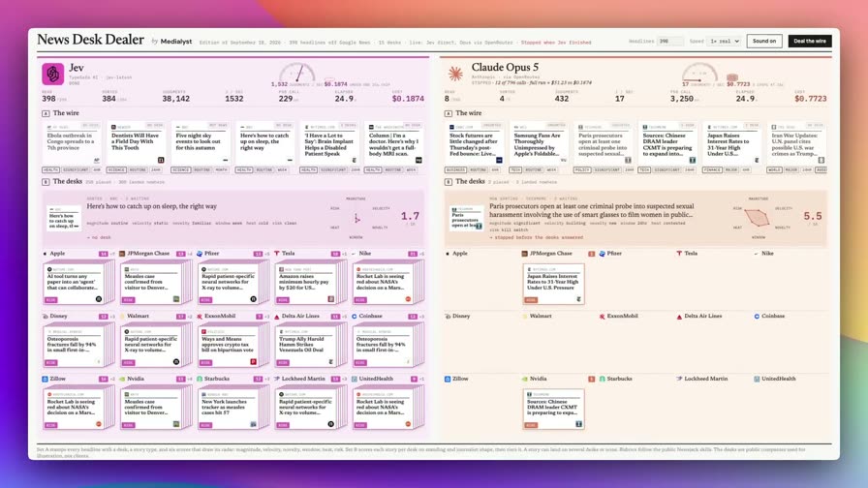Click the coin stack icon in Claude panel
This screenshot has width=868, height=488.
click(x=731, y=77)
